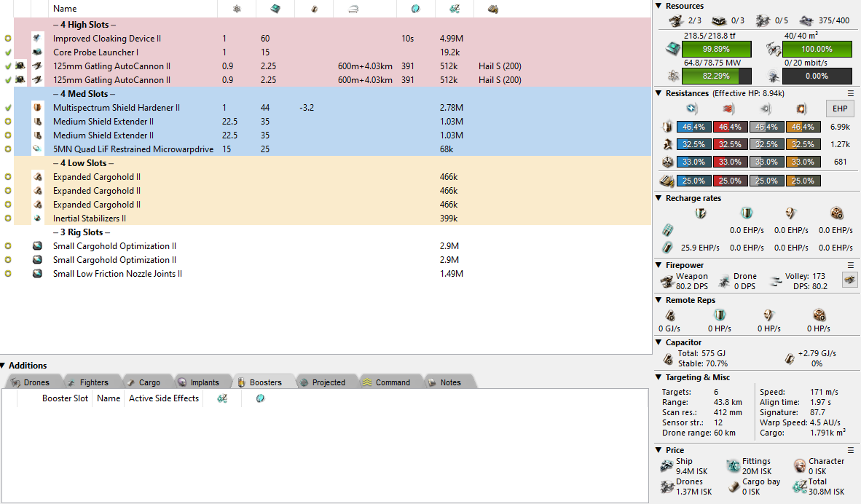This screenshot has width=861, height=504.
Task: Click the launcher hardpoints icon showing 0/3
Action: [719, 21]
